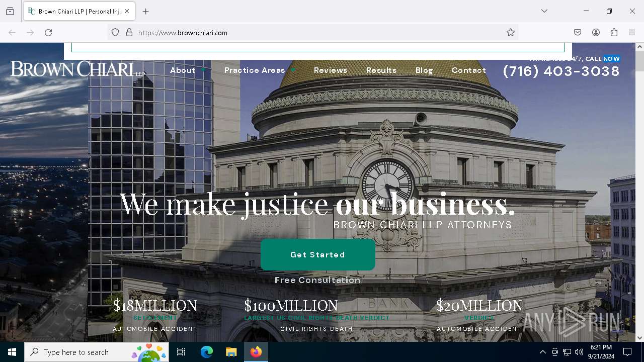
Task: Go back with the back arrow
Action: coord(12,32)
